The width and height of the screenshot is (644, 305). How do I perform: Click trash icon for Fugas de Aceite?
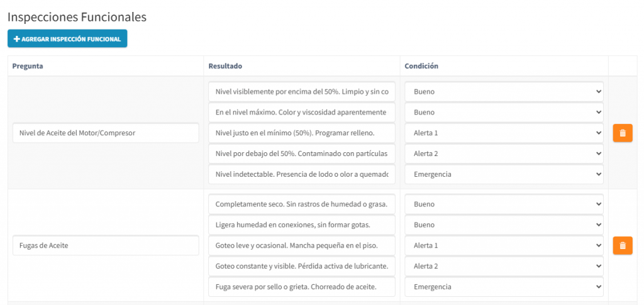pyautogui.click(x=622, y=245)
